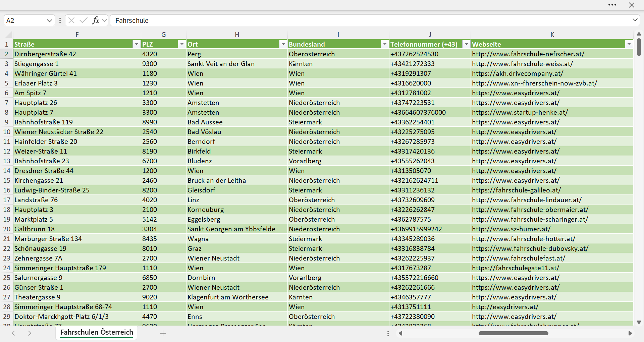644x342 pixels.
Task: Open the three-dot more options menu
Action: tap(612, 5)
